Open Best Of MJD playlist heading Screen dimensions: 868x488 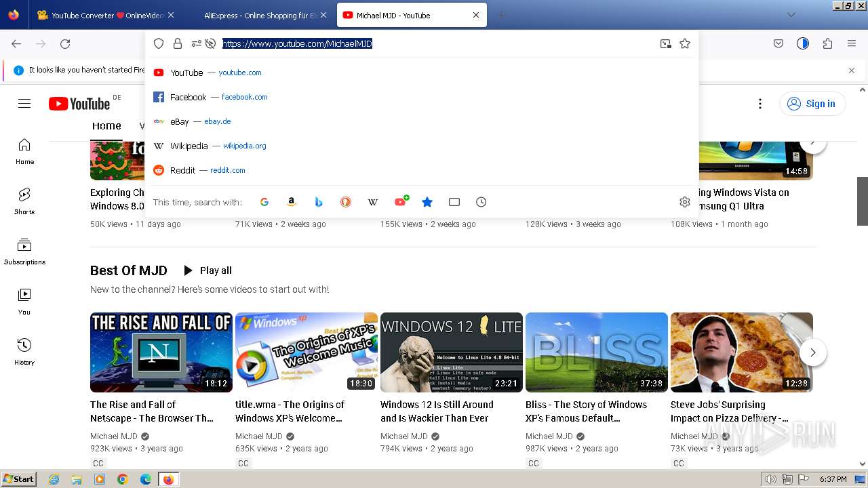(x=129, y=270)
